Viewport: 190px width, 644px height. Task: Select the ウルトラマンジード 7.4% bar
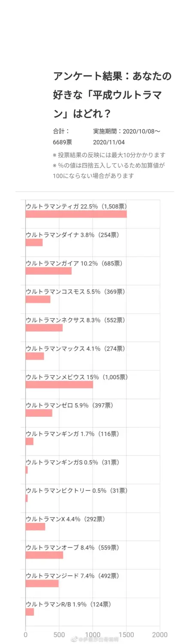pyautogui.click(x=42, y=583)
